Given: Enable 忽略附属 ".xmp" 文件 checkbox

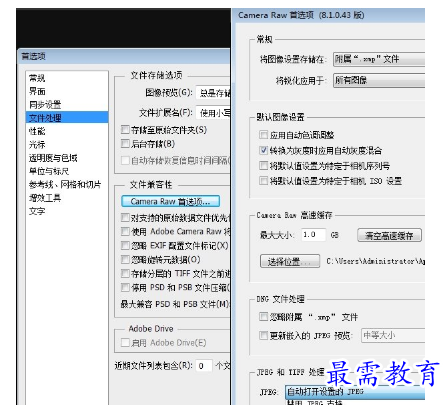Looking at the screenshot, I should [x=264, y=316].
